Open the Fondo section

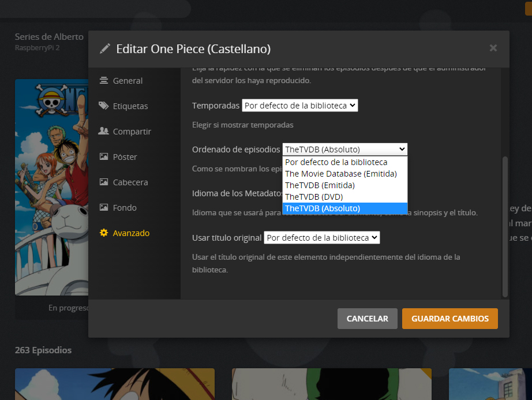(x=125, y=208)
